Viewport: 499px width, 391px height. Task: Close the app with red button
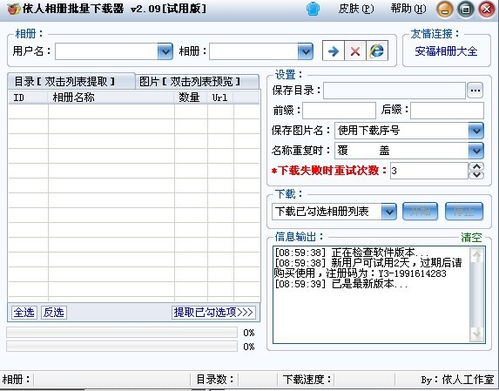pyautogui.click(x=487, y=9)
